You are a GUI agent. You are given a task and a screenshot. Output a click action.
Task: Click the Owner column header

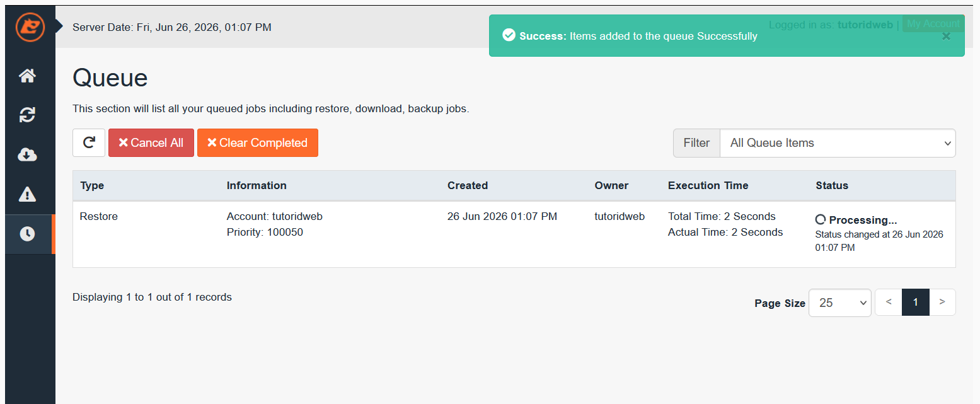pyautogui.click(x=611, y=185)
